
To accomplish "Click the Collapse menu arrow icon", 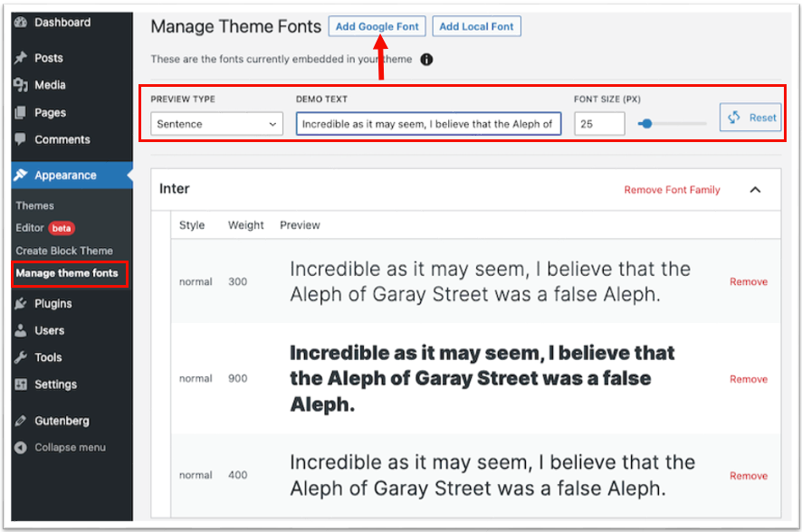I will [21, 448].
